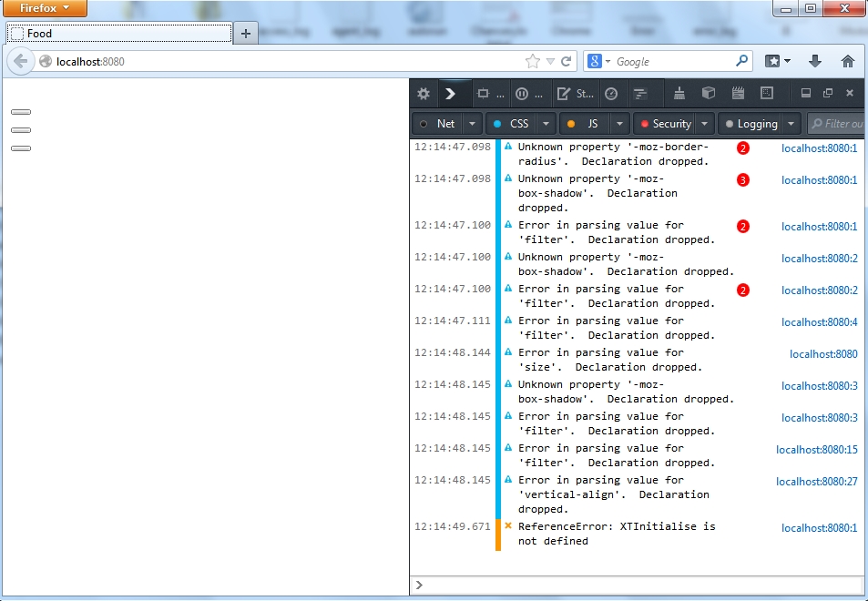Go back with the back arrow
868x601 pixels.
(20, 61)
